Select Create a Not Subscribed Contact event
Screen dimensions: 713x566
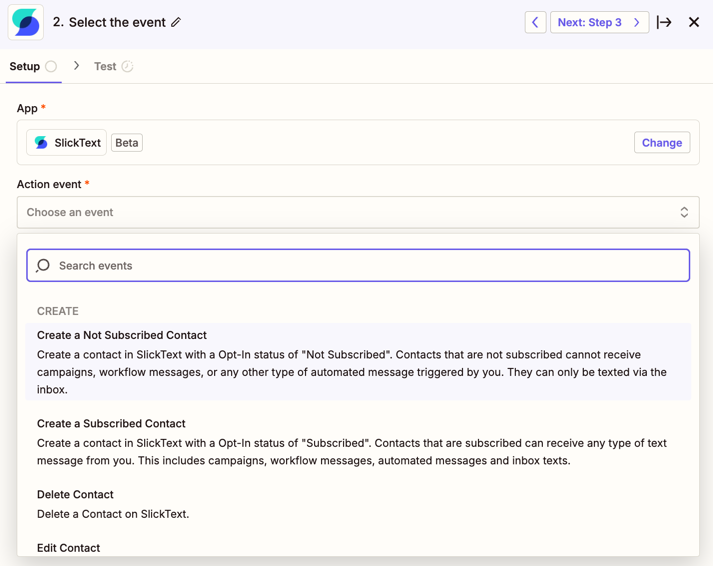pos(358,362)
